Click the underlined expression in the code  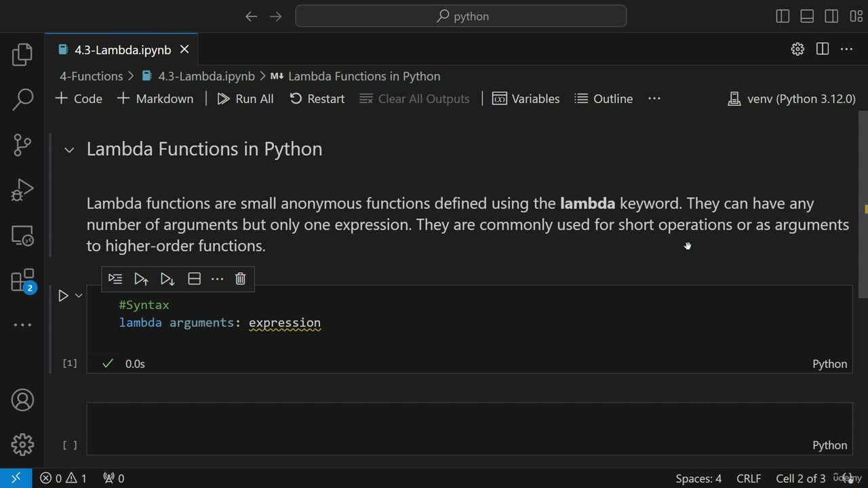(285, 323)
